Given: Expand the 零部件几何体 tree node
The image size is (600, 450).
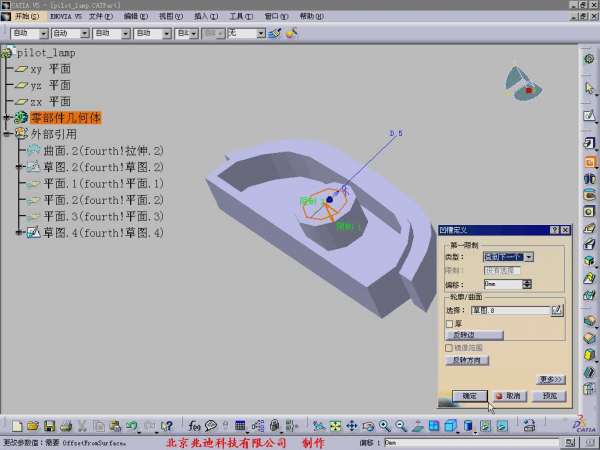Looking at the screenshot, I should pos(6,118).
